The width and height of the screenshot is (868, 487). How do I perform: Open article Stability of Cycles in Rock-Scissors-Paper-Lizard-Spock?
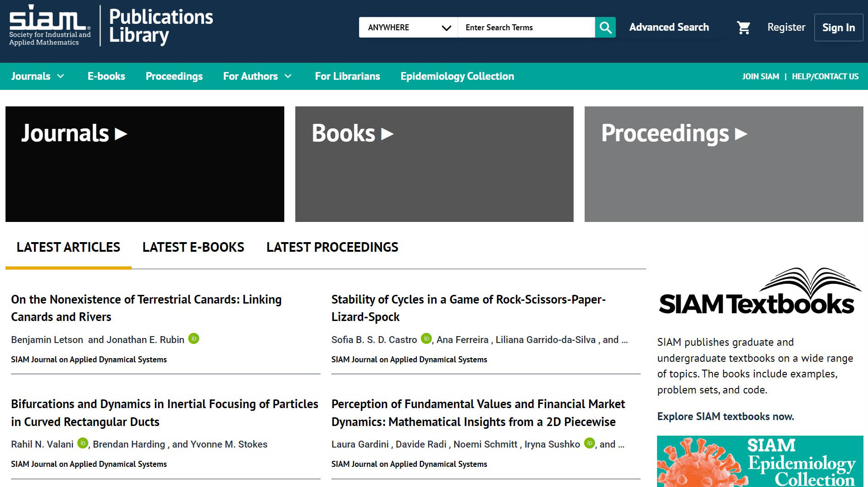tap(469, 308)
